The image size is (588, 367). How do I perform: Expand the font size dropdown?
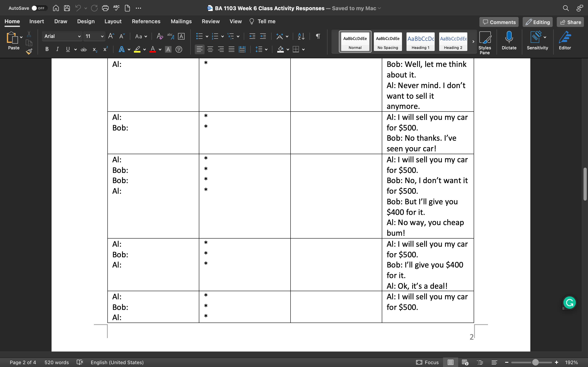click(x=102, y=36)
